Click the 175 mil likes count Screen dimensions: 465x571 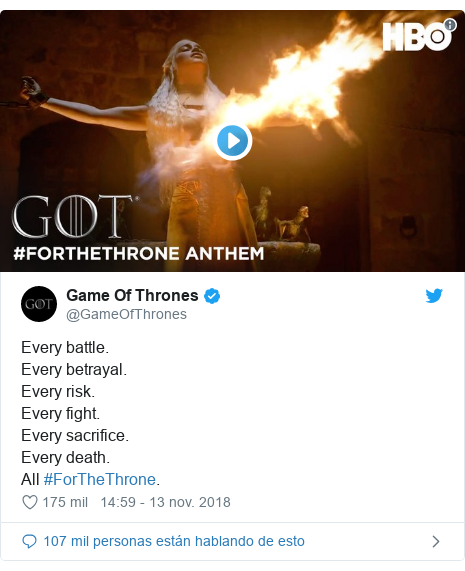coord(65,502)
